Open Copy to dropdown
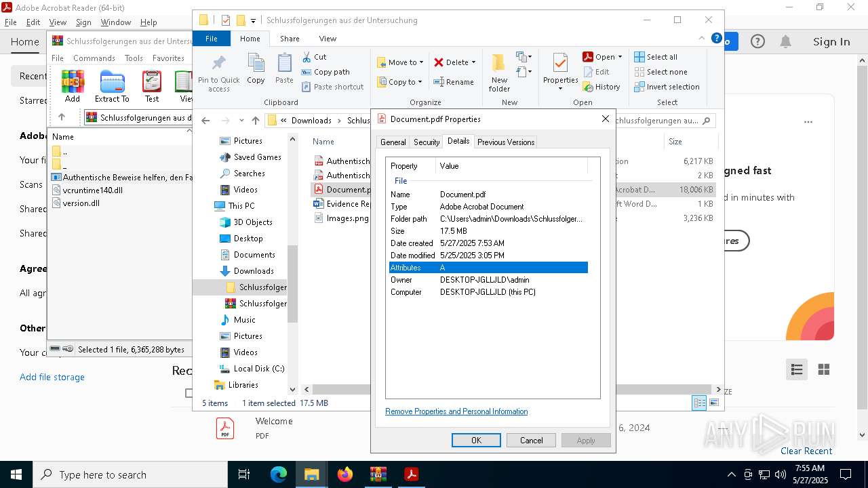This screenshot has width=868, height=488. (x=400, y=82)
